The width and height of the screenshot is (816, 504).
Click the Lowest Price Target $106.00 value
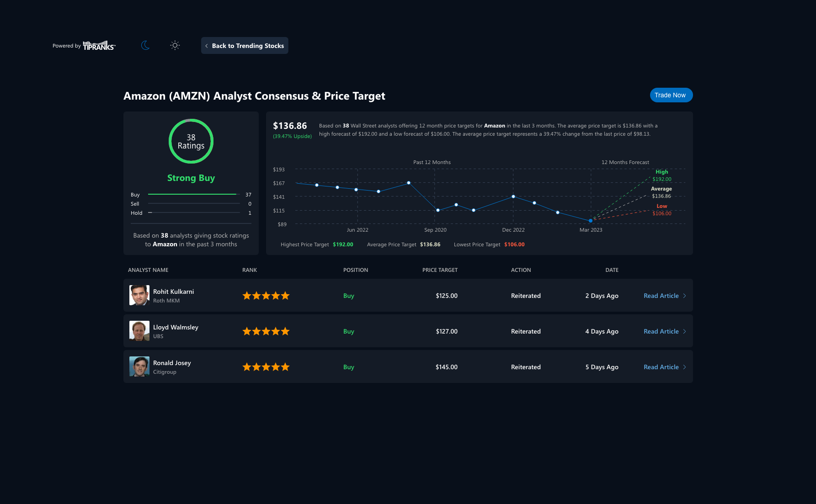[x=515, y=244]
